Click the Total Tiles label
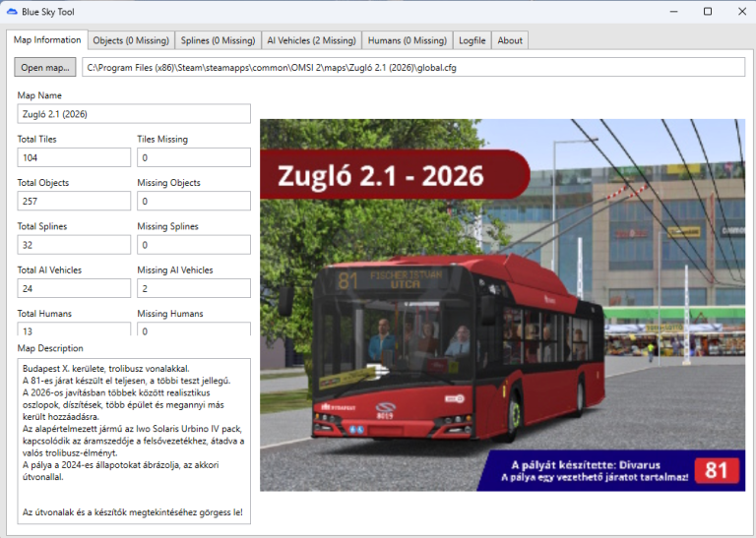The height and width of the screenshot is (538, 756). 37,140
